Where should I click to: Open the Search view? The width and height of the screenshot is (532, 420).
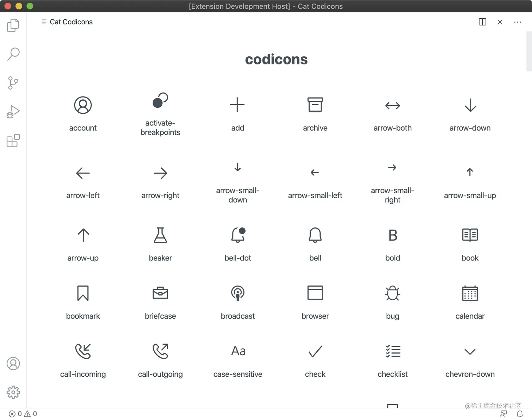pyautogui.click(x=13, y=54)
